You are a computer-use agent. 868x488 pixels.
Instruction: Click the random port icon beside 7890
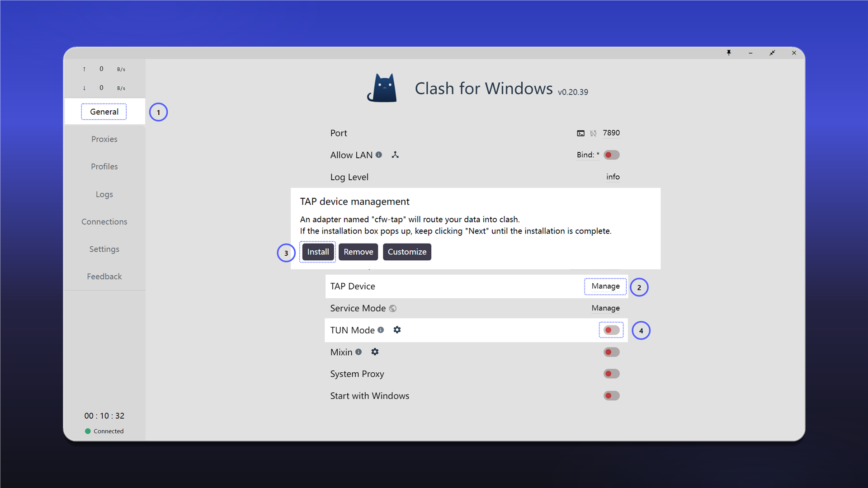click(x=593, y=133)
